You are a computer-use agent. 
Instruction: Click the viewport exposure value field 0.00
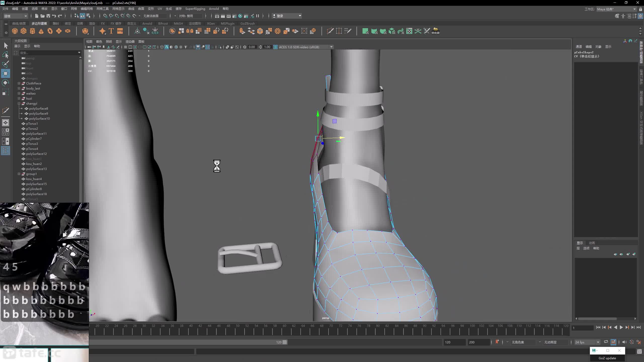coord(252,47)
